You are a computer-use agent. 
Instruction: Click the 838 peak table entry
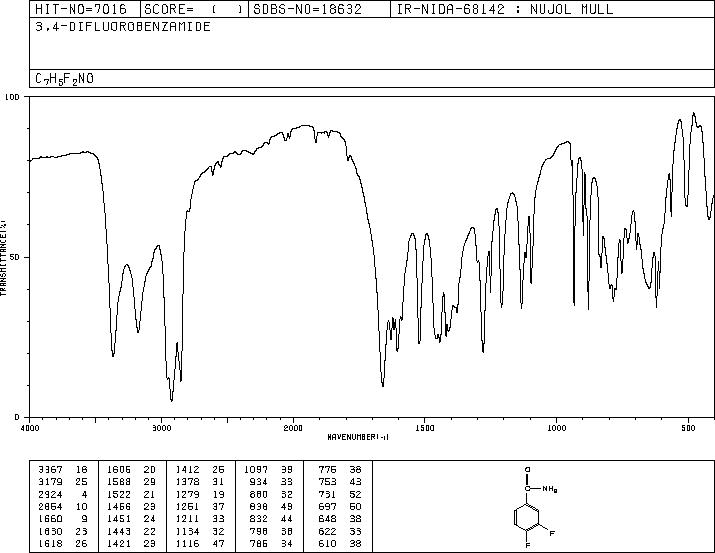272,506
